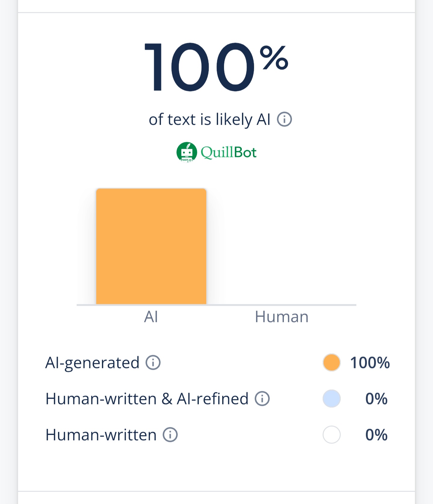Select the light blue AI-refined color dot

coord(331,399)
